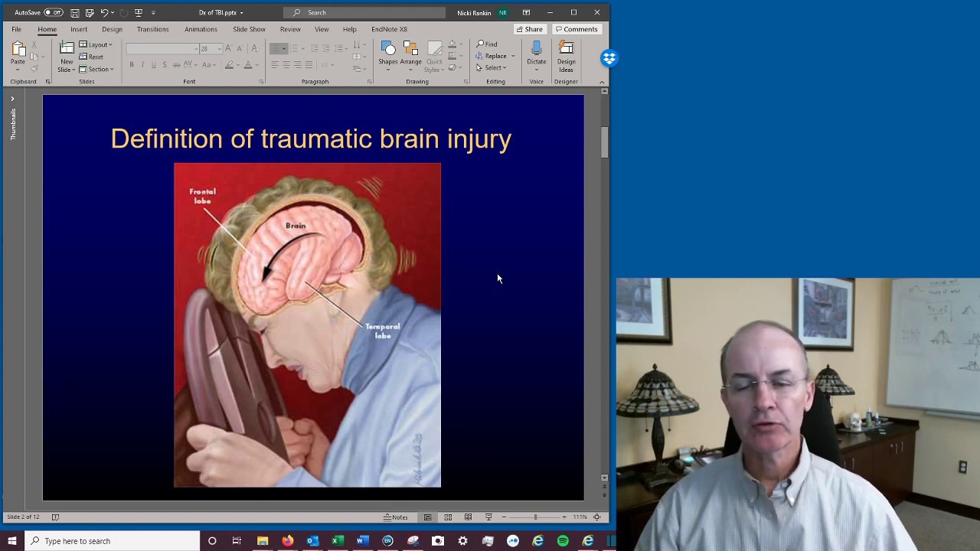
Task: Open the Layout dropdown
Action: pyautogui.click(x=96, y=44)
